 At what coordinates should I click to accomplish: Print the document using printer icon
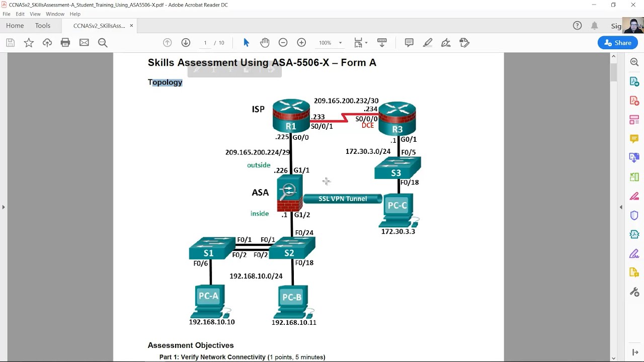pyautogui.click(x=65, y=43)
